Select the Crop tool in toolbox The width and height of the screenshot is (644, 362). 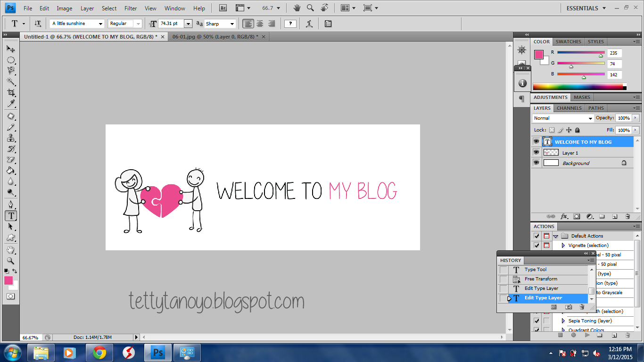pos(11,92)
